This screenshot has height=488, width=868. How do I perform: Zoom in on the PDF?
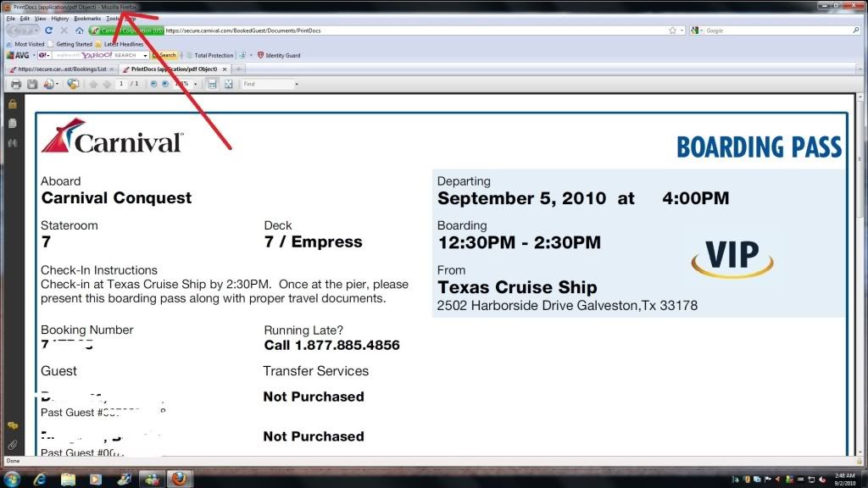[x=165, y=84]
